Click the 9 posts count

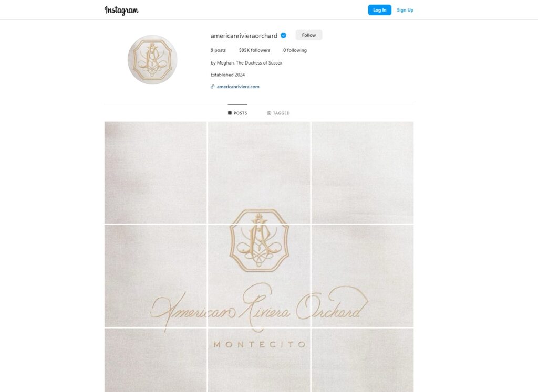pyautogui.click(x=218, y=50)
